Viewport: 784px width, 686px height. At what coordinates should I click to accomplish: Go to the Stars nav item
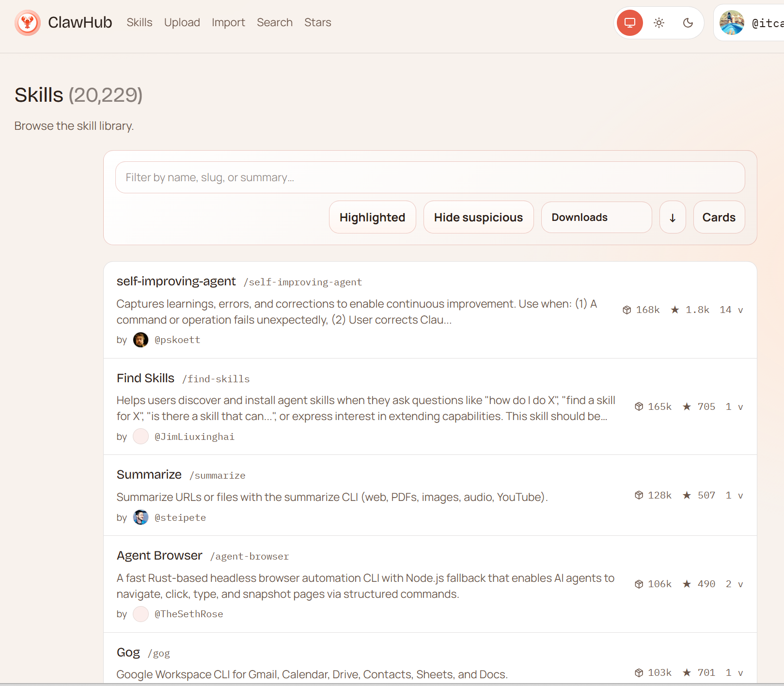point(317,23)
